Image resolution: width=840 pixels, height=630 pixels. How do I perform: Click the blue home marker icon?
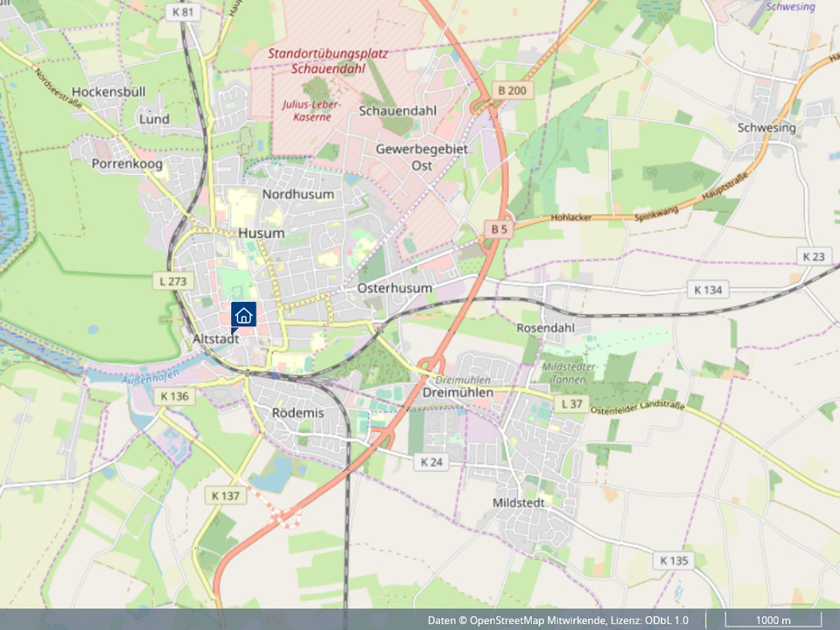[243, 316]
